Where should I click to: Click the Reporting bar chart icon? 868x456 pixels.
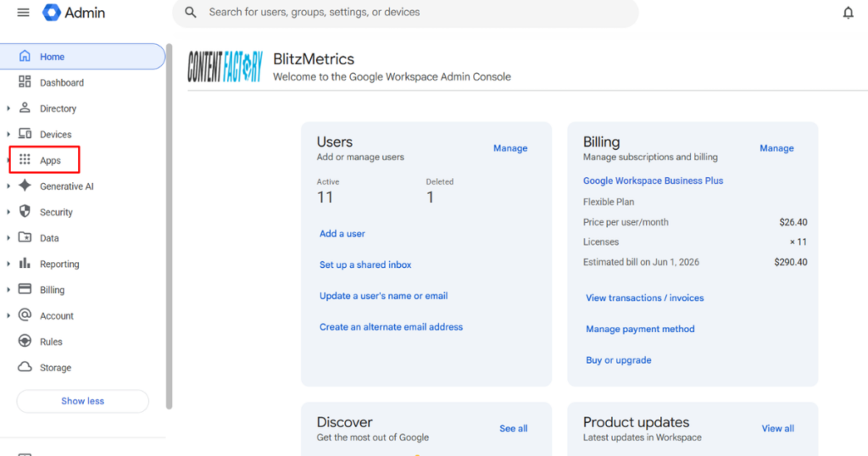25,263
